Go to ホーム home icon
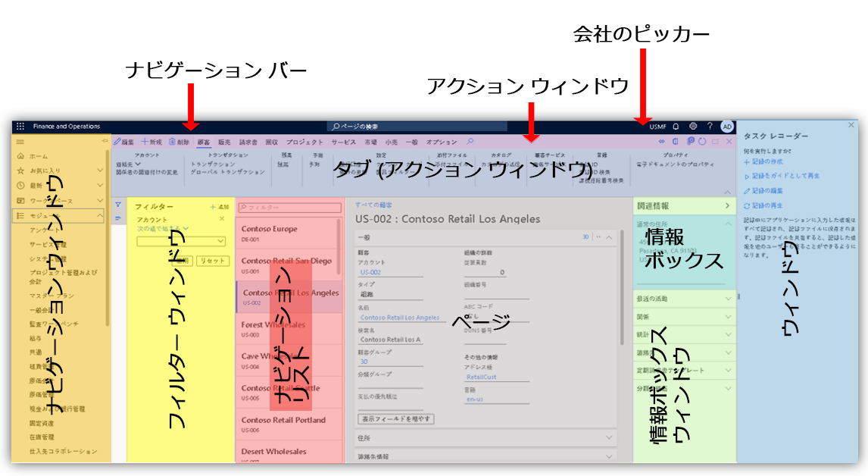The height and width of the screenshot is (476, 868). coord(20,156)
